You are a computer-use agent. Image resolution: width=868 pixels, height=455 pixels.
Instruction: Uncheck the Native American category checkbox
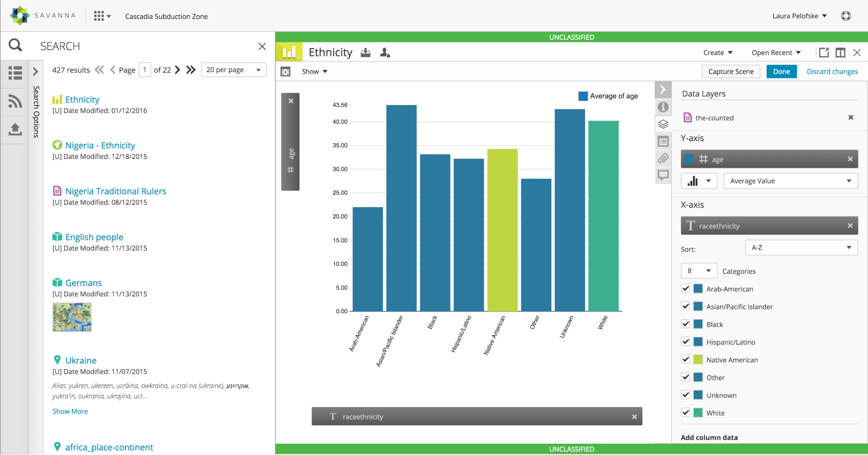686,359
